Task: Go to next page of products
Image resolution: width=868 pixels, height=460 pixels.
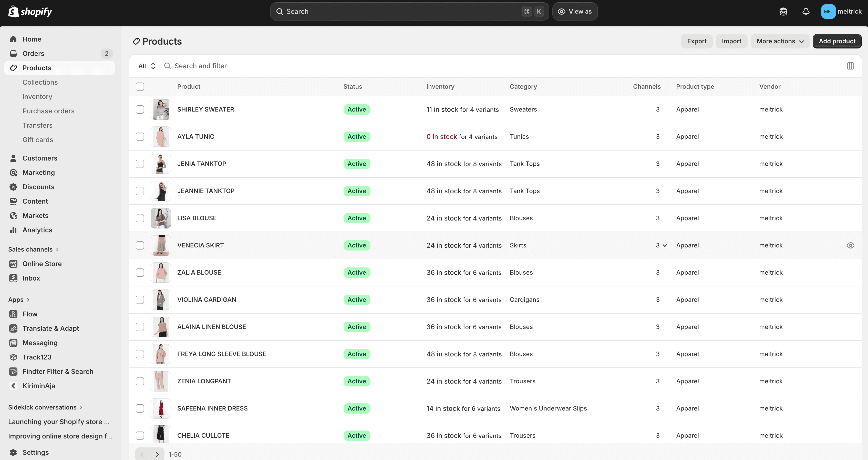Action: point(157,454)
